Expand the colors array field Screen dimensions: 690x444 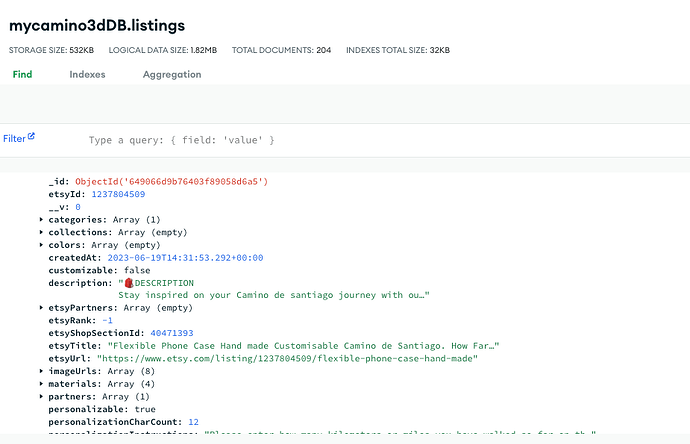pos(41,245)
